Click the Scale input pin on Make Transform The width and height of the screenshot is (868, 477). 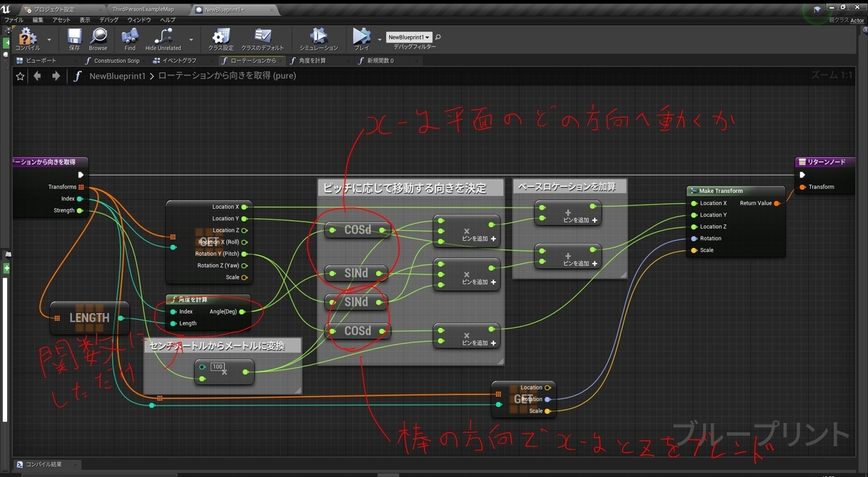point(694,250)
